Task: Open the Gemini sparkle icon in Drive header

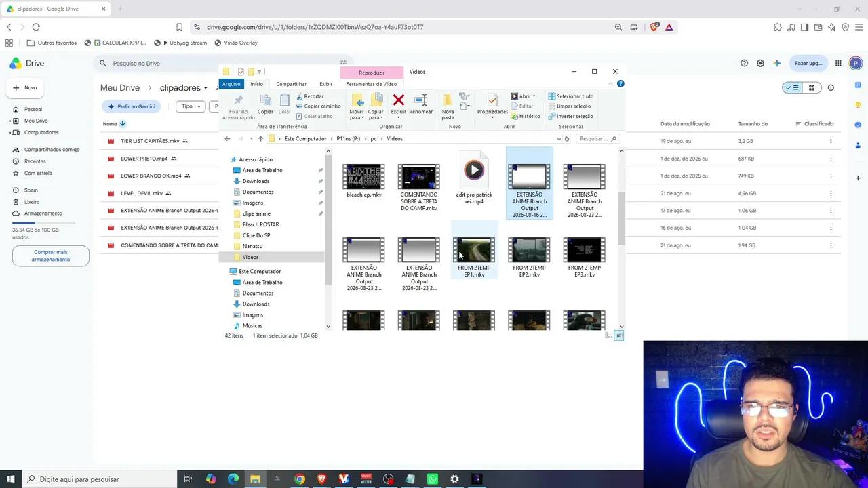Action: [x=777, y=63]
